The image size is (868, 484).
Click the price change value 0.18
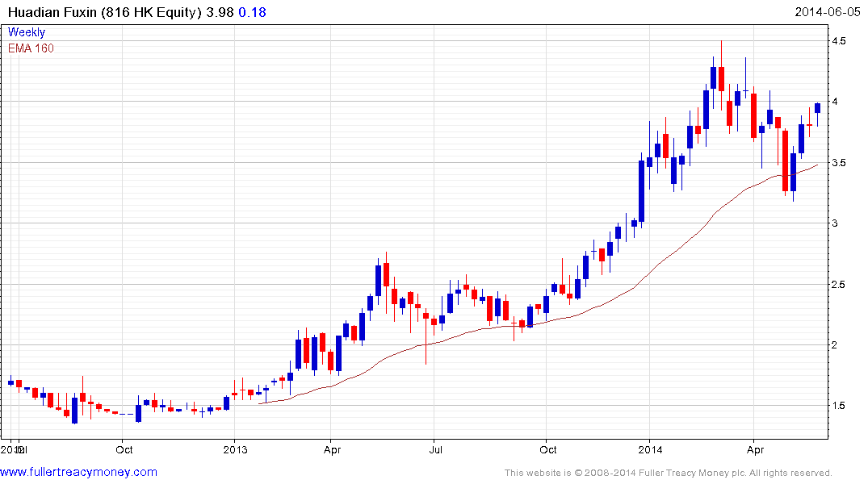252,12
